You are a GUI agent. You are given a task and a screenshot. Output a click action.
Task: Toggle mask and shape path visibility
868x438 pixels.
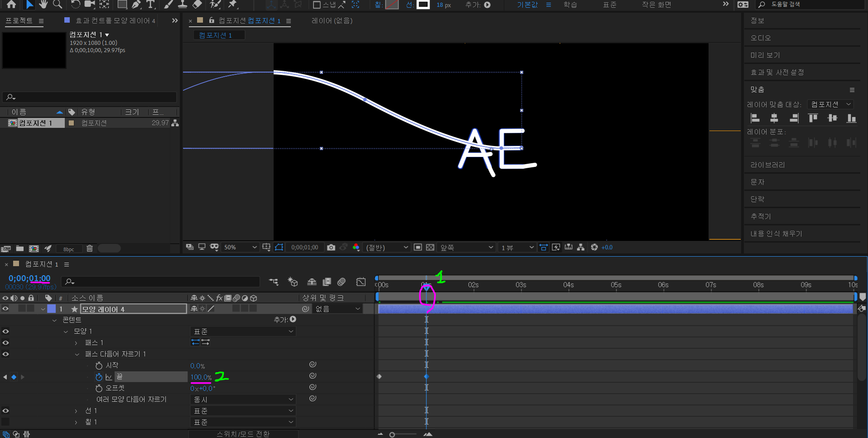pyautogui.click(x=279, y=247)
